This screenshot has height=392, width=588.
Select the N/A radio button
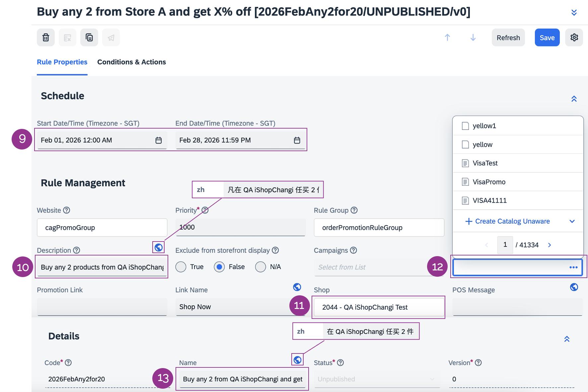[260, 267]
